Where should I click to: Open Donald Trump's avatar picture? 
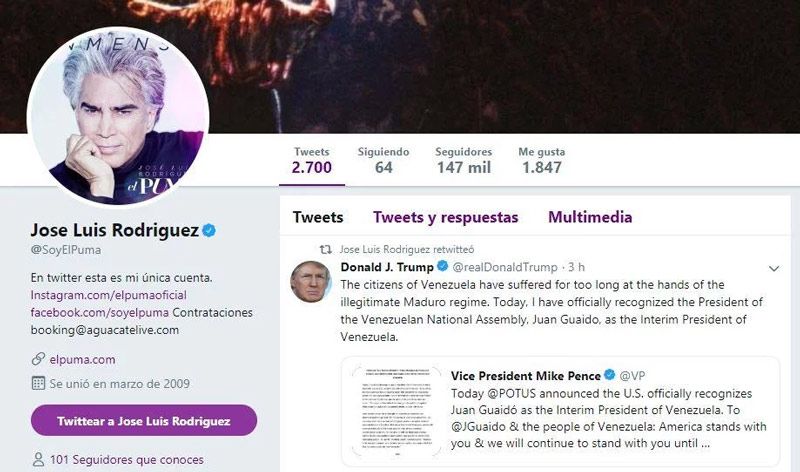point(311,281)
